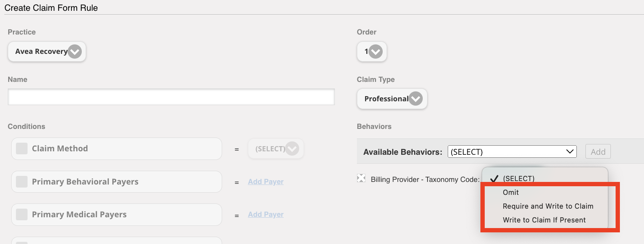Choose the Omit option

pyautogui.click(x=511, y=192)
